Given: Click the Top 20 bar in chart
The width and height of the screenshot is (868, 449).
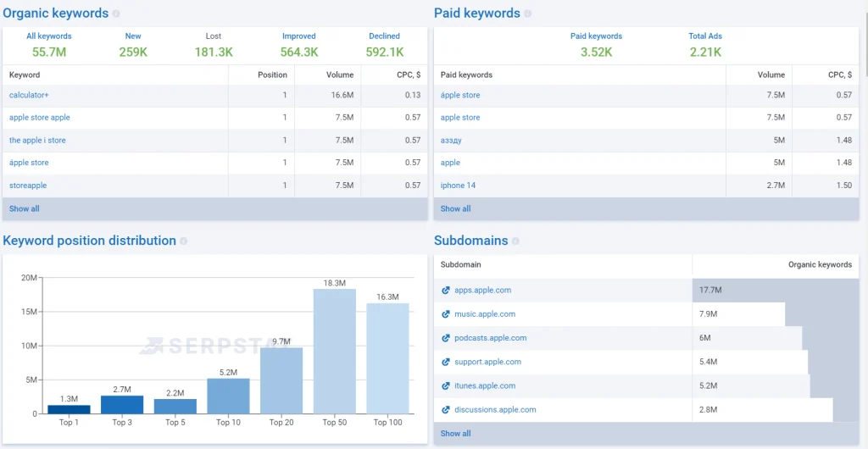Looking at the screenshot, I should click(x=281, y=380).
